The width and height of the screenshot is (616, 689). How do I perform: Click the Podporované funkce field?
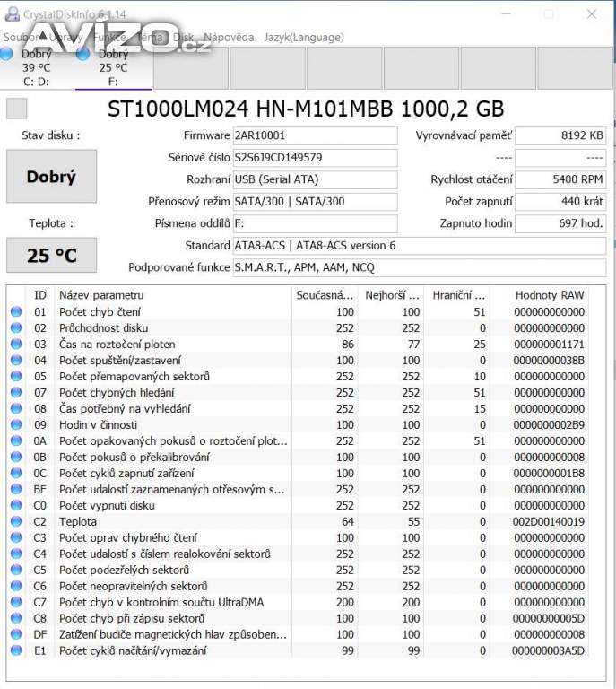pos(420,267)
